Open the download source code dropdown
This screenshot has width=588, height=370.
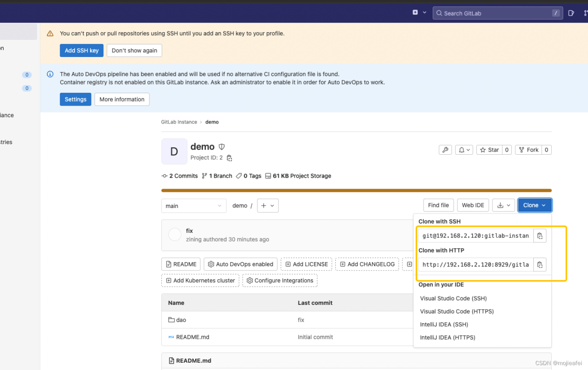(503, 206)
